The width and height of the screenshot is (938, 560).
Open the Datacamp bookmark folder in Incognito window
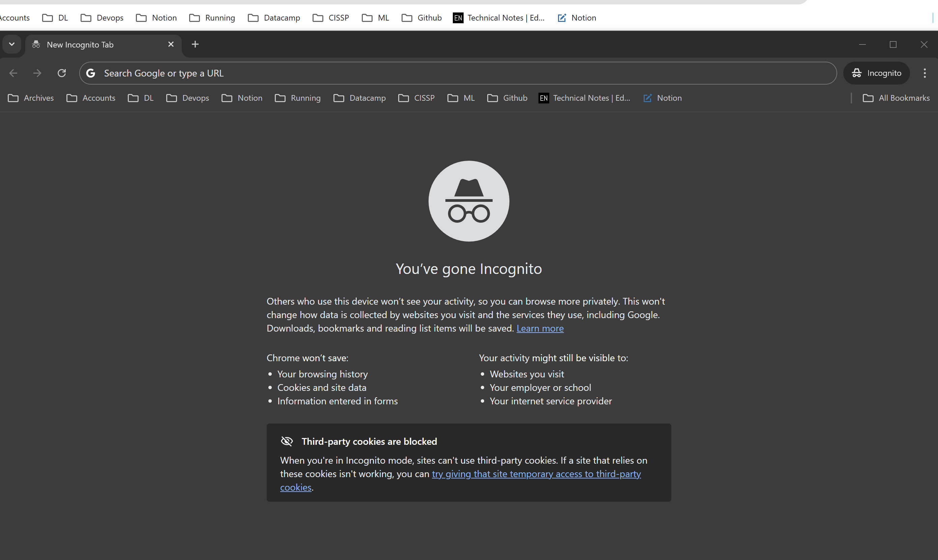tap(359, 98)
